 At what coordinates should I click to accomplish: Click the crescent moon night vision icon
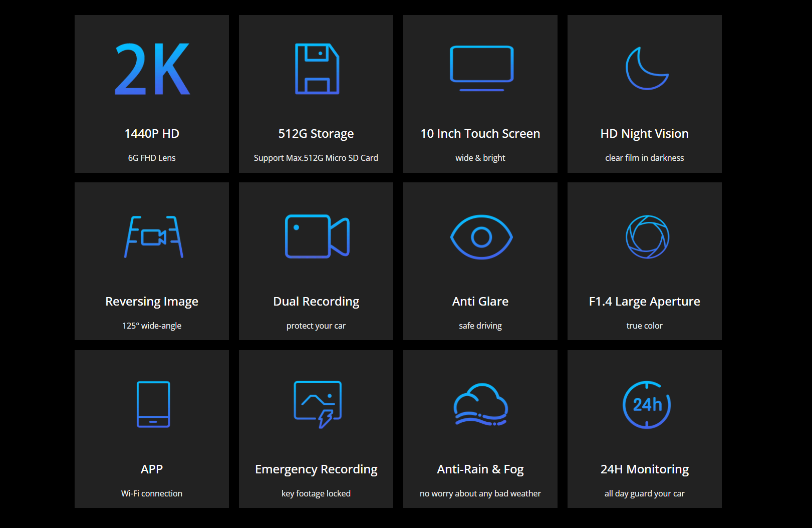click(x=646, y=69)
